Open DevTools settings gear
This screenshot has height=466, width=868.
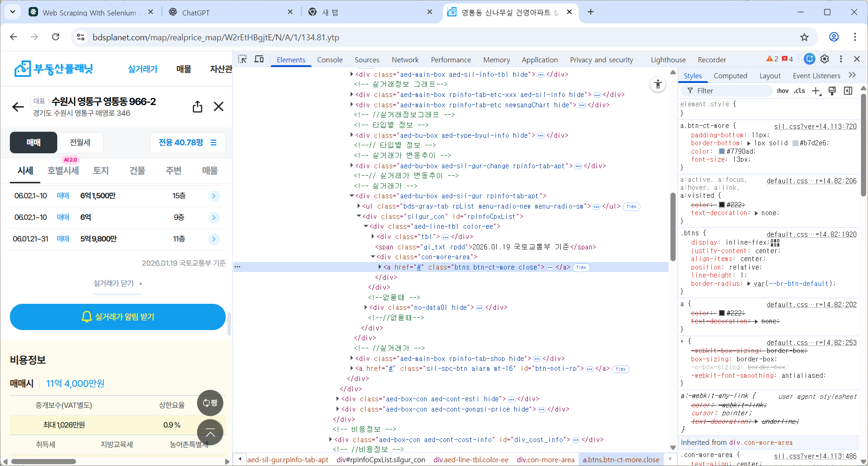(824, 59)
